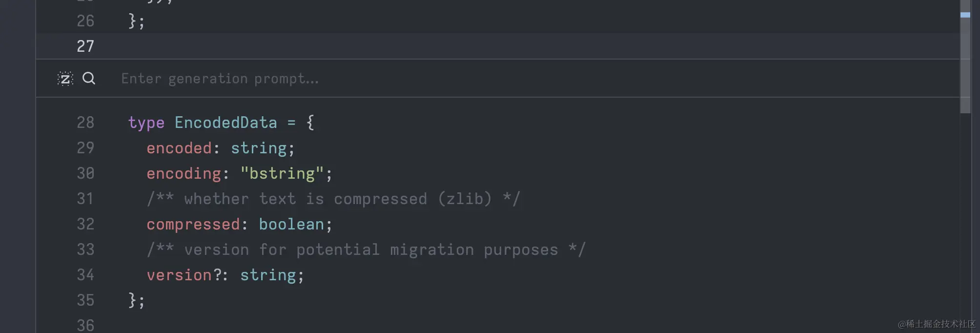Screen dimensions: 980x333
Task: Click the 'boolean' type on line 32
Action: click(x=291, y=224)
